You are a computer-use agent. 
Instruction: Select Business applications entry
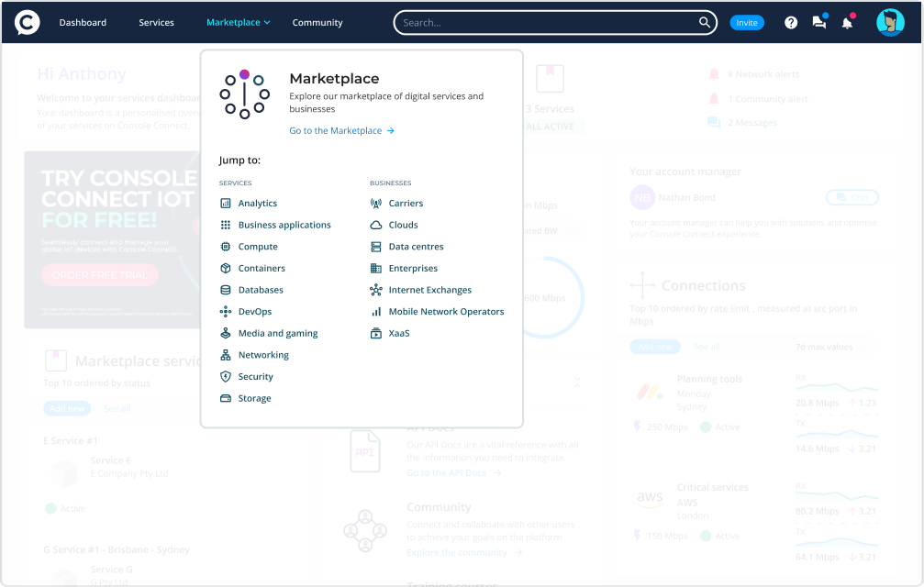pos(284,225)
